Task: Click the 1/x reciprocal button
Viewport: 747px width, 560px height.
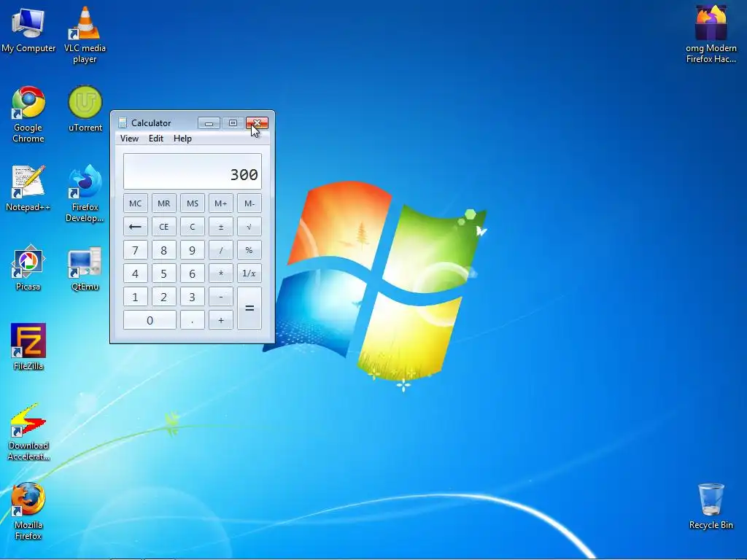Action: point(249,273)
